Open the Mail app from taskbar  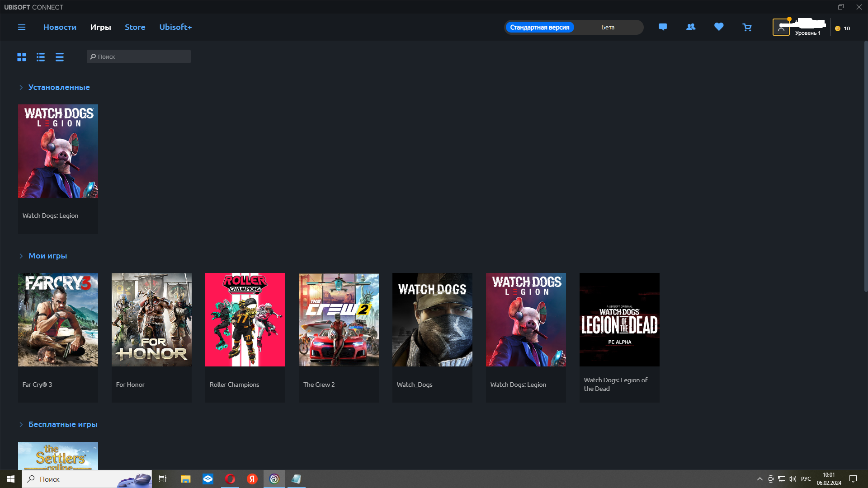pyautogui.click(x=208, y=479)
